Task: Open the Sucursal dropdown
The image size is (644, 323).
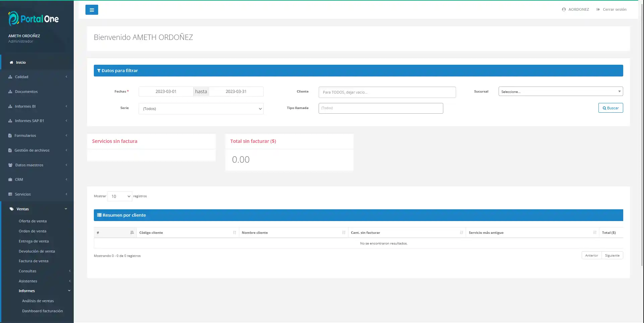Action: (560, 92)
